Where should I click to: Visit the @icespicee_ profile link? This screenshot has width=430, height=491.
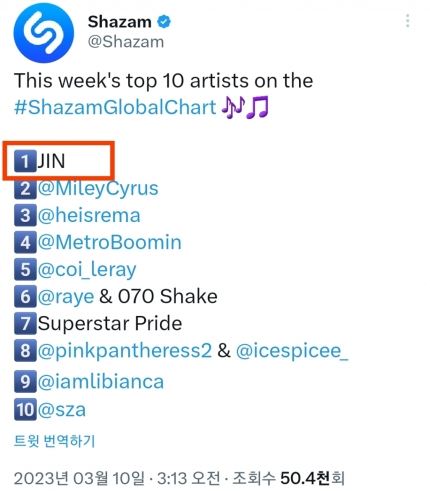pos(292,351)
